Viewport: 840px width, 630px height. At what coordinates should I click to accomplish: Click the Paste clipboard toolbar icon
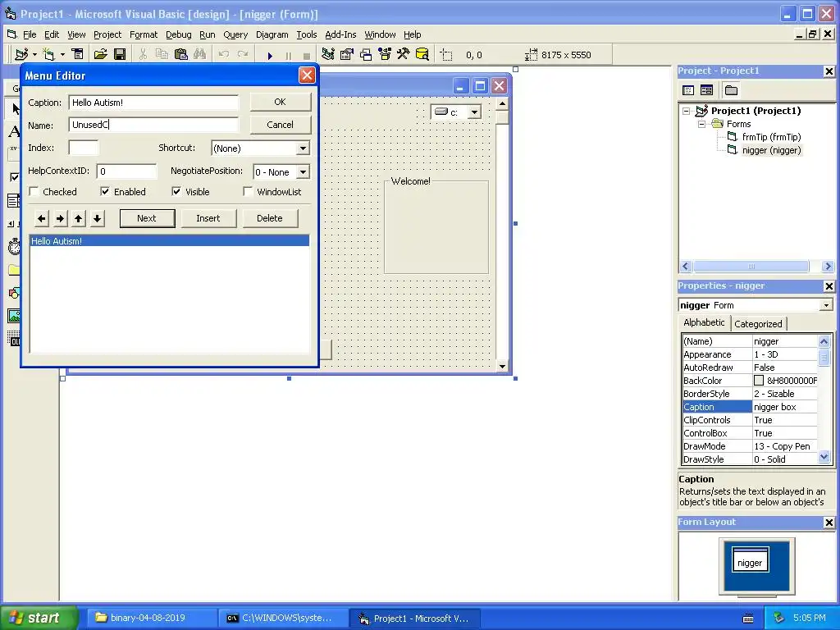(x=181, y=55)
